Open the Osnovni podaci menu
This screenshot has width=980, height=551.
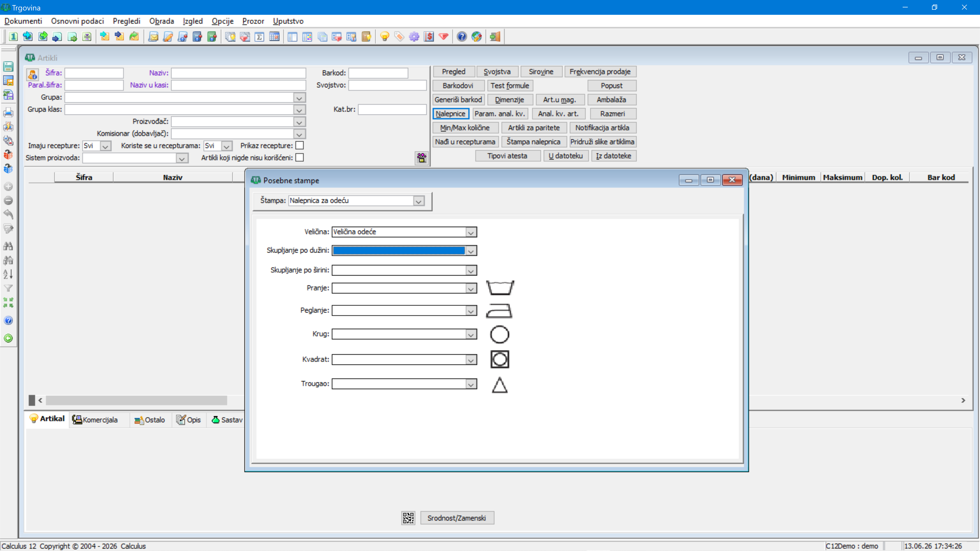click(77, 21)
